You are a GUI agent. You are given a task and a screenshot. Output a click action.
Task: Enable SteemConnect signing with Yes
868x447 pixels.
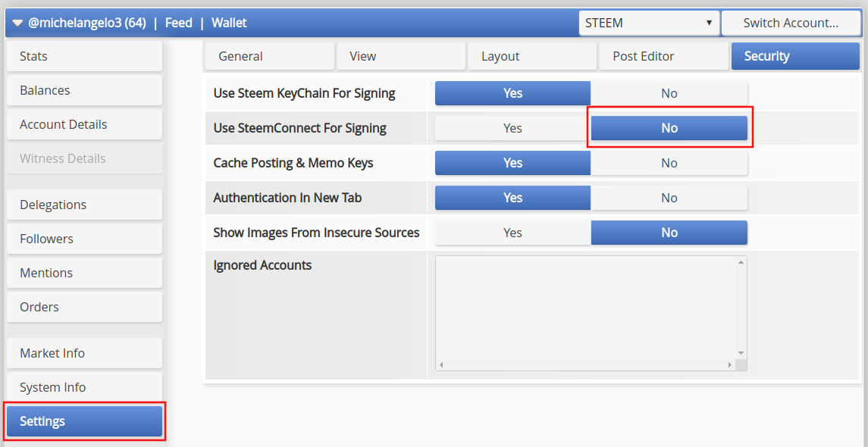pos(512,128)
